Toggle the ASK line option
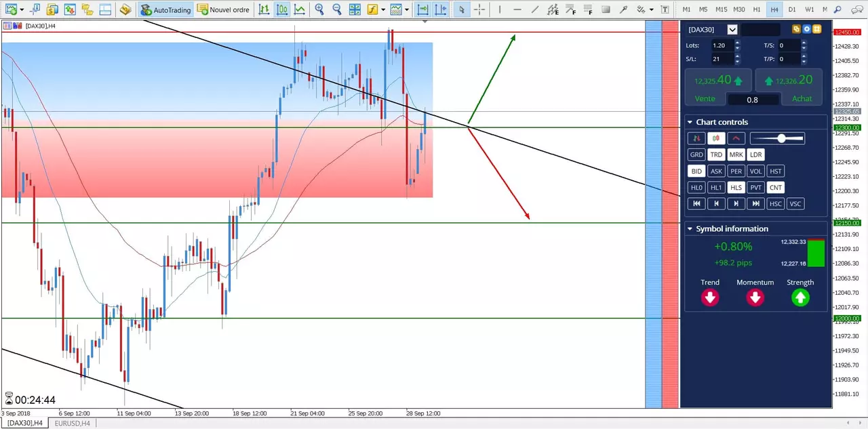The width and height of the screenshot is (868, 429). tap(716, 171)
